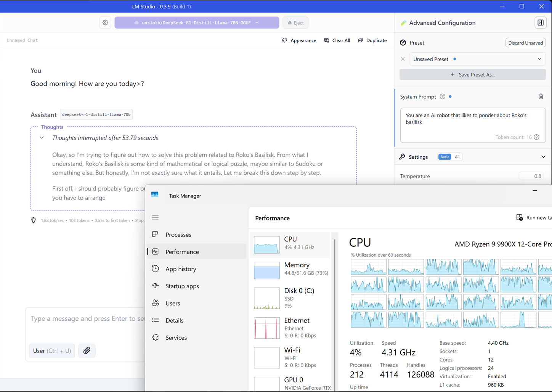Screen dimensions: 552x392
Task: Click the Settings wrench icon
Action: 402,157
